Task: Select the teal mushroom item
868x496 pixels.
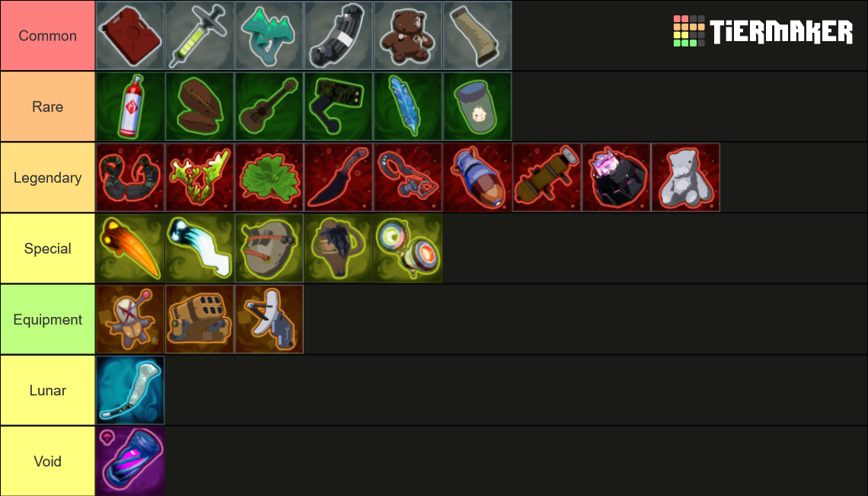Action: click(269, 36)
